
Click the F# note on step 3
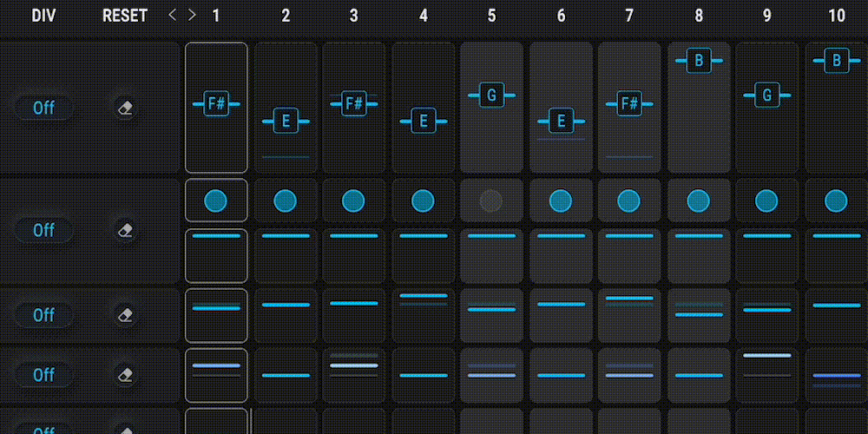(353, 104)
